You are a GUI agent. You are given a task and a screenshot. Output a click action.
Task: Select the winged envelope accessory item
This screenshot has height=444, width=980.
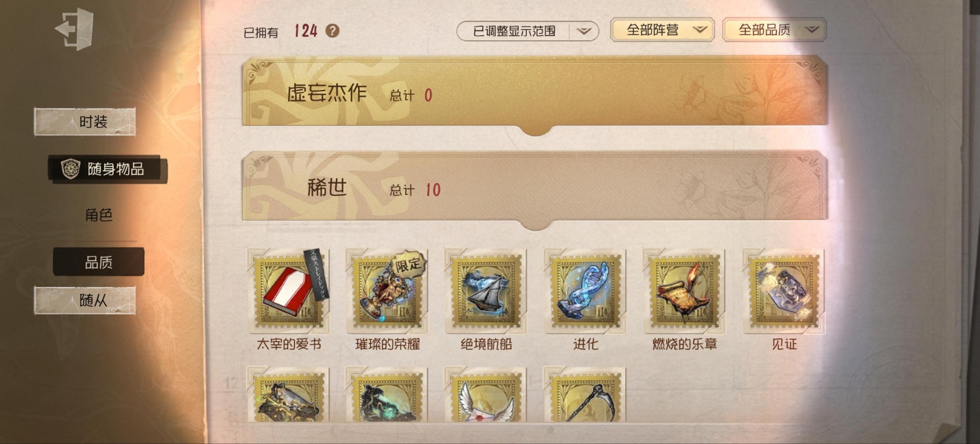pos(486,394)
